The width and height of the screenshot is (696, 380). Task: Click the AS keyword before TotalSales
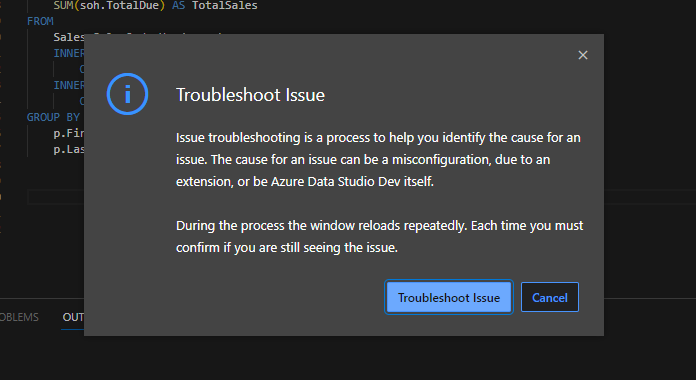[178, 5]
